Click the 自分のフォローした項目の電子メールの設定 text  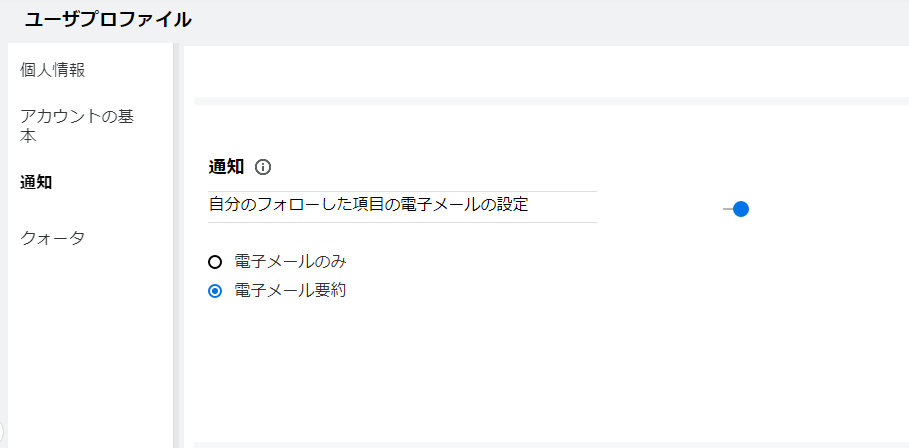pos(368,204)
